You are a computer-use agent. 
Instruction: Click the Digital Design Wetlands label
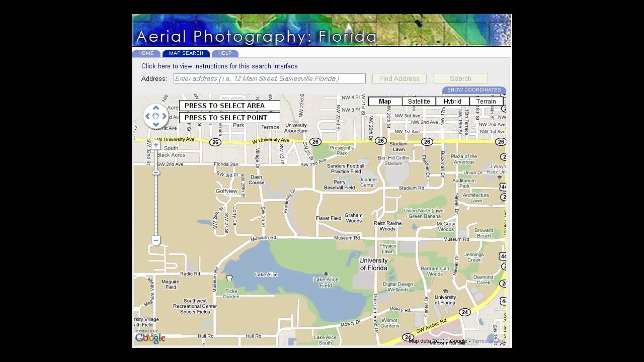pyautogui.click(x=398, y=287)
